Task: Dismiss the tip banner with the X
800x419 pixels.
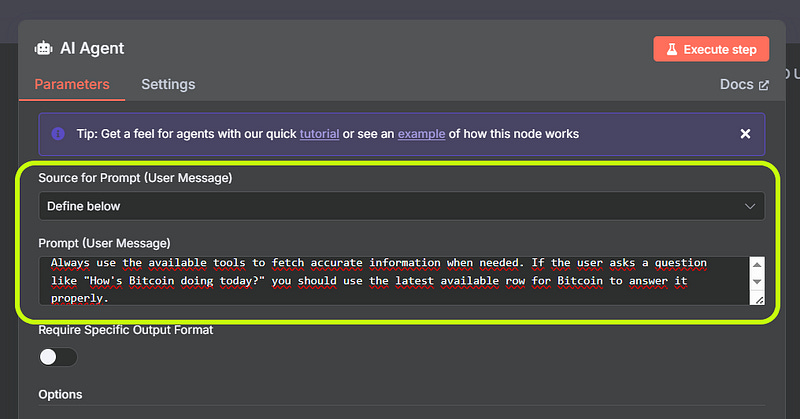Action: (745, 134)
